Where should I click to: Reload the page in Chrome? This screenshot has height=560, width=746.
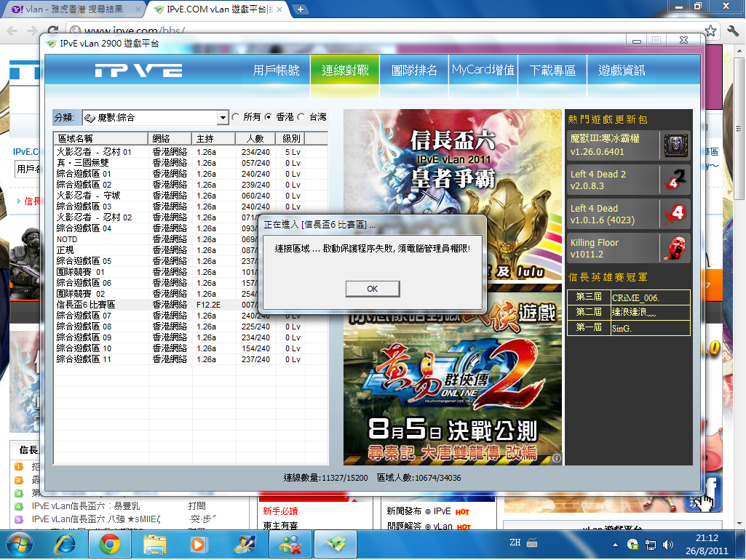53,30
